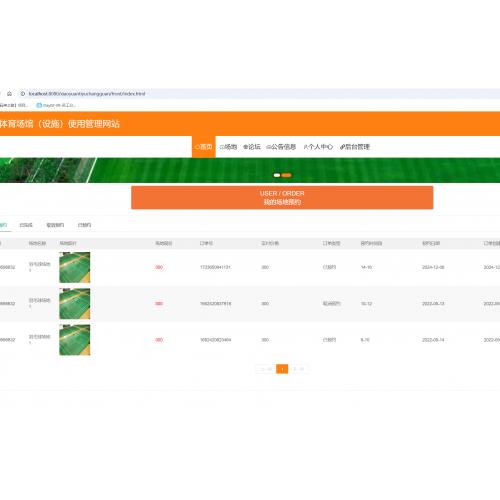Click the browser home icon
This screenshot has width=500, height=500.
click(x=9, y=94)
